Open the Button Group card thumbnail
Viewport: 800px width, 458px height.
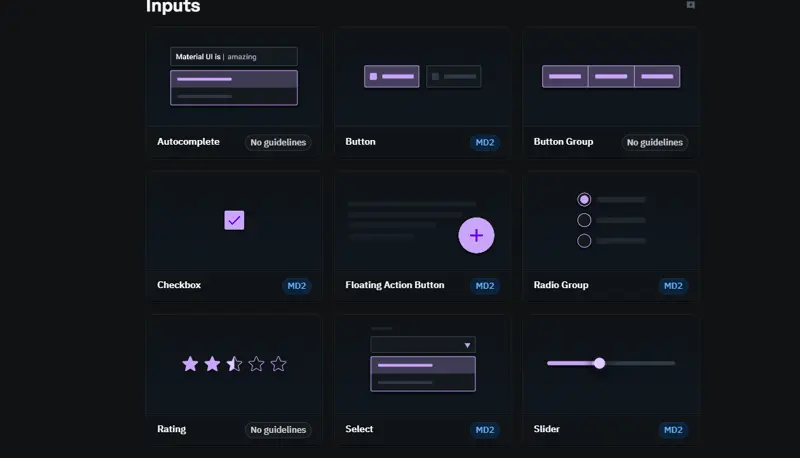611,77
